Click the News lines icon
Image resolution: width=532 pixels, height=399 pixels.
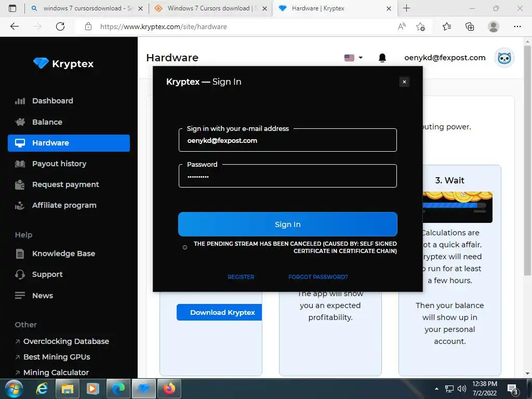[20, 296]
